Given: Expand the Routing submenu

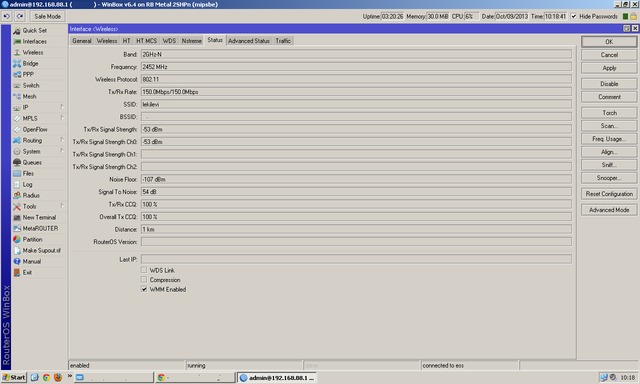Looking at the screenshot, I should pyautogui.click(x=62, y=140).
